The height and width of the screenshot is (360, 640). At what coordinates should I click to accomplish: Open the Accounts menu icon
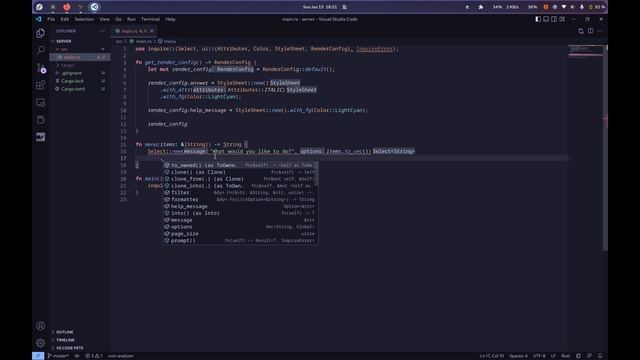[40, 326]
